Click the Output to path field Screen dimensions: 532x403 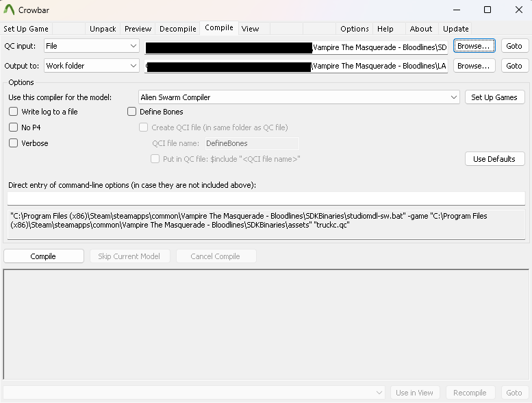296,66
